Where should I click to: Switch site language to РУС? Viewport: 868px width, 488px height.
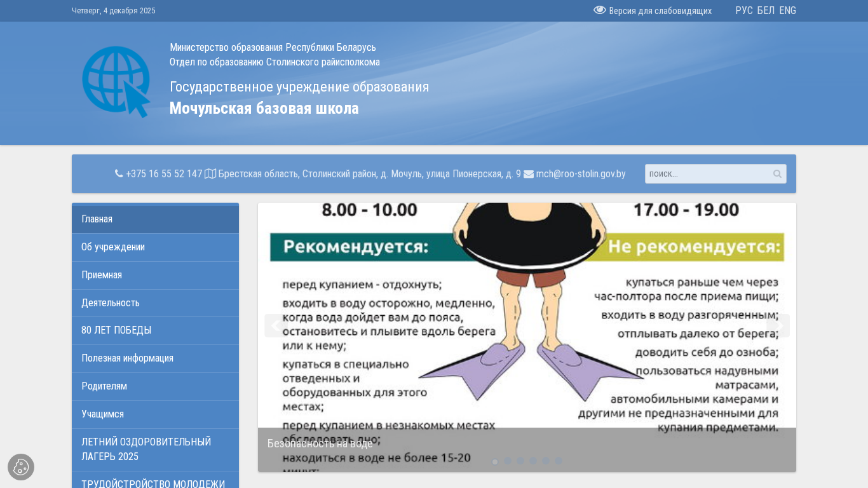pyautogui.click(x=744, y=11)
